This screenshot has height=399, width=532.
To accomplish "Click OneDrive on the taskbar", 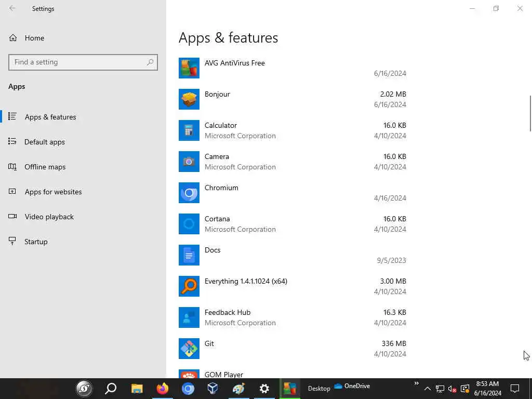I will point(352,386).
